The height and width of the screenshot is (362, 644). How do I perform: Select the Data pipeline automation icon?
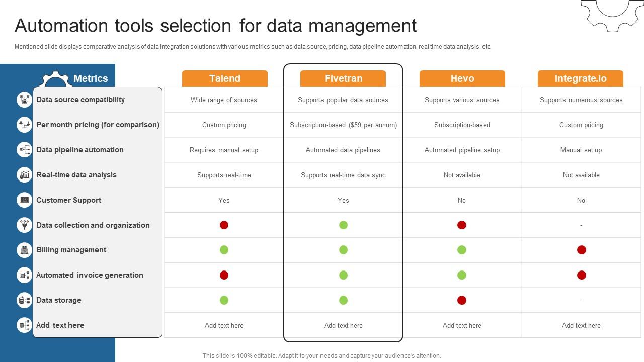click(24, 150)
